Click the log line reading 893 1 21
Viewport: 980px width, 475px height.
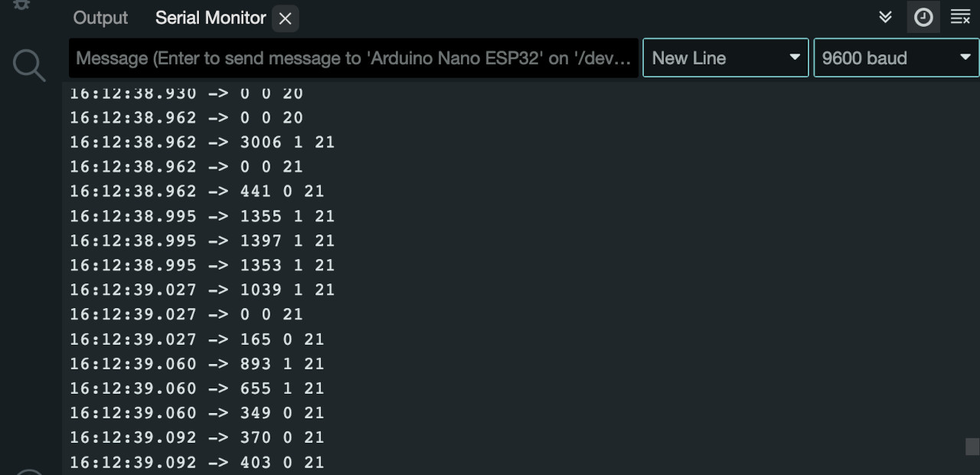click(x=197, y=364)
